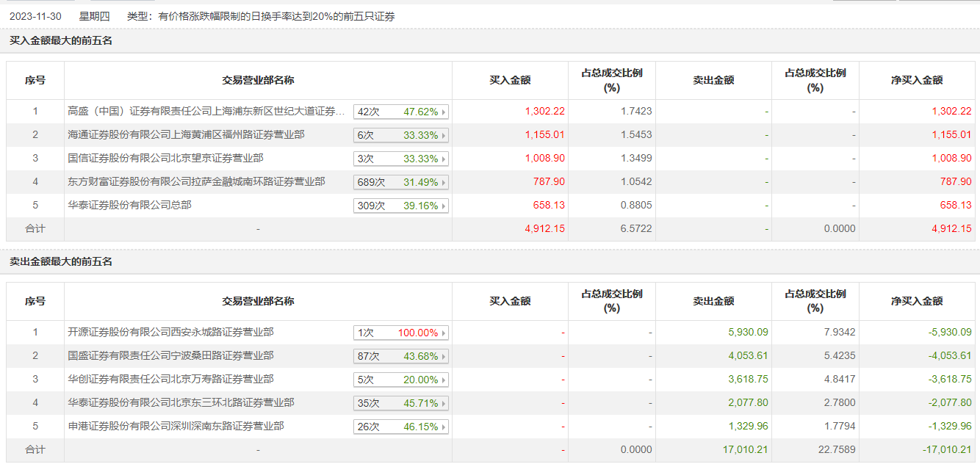The image size is (980, 464).
Task: Click the 1,302.22 buy amount cell
Action: [545, 112]
